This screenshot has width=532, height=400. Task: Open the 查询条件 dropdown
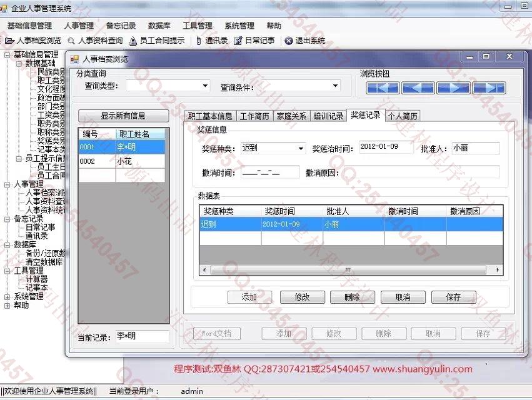(x=335, y=86)
